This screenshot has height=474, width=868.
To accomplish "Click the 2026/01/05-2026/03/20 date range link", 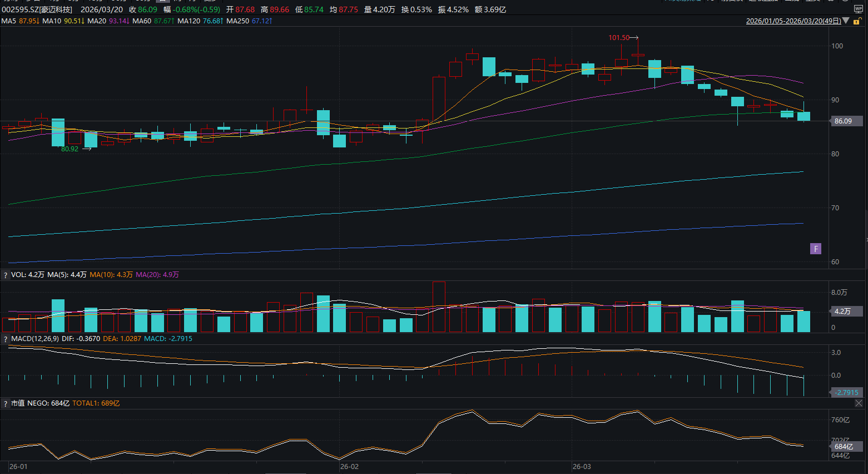I will click(793, 21).
